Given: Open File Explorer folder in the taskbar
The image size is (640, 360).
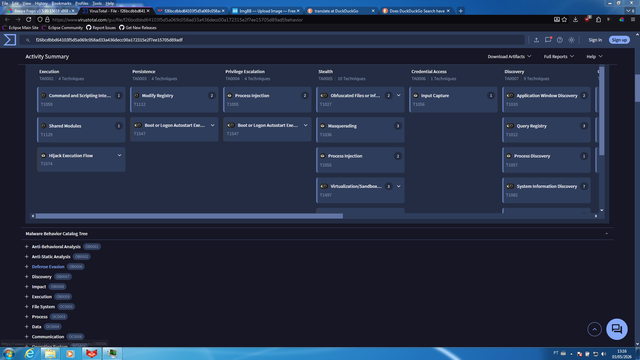Looking at the screenshot, I should pyautogui.click(x=50, y=353).
